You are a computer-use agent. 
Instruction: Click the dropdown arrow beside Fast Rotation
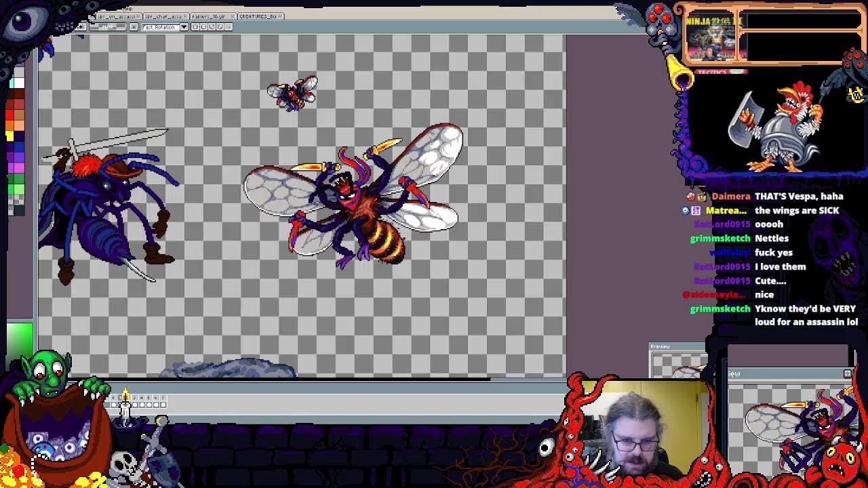[x=184, y=27]
